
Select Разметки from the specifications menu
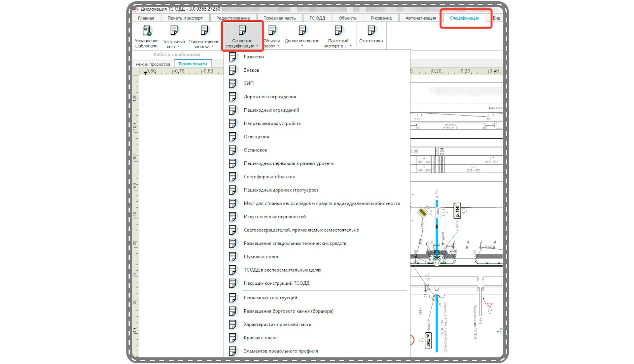click(254, 57)
